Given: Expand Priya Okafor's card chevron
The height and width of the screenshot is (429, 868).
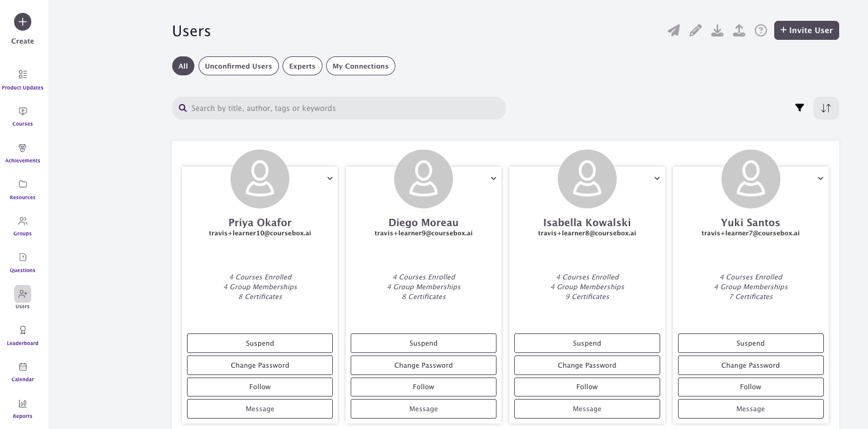Looking at the screenshot, I should pos(330,178).
